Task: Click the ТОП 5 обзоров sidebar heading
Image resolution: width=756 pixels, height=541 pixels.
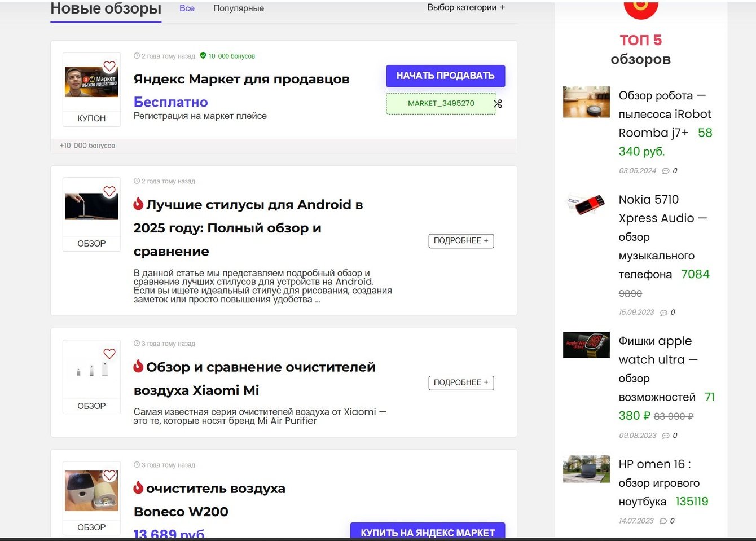Action: (641, 50)
